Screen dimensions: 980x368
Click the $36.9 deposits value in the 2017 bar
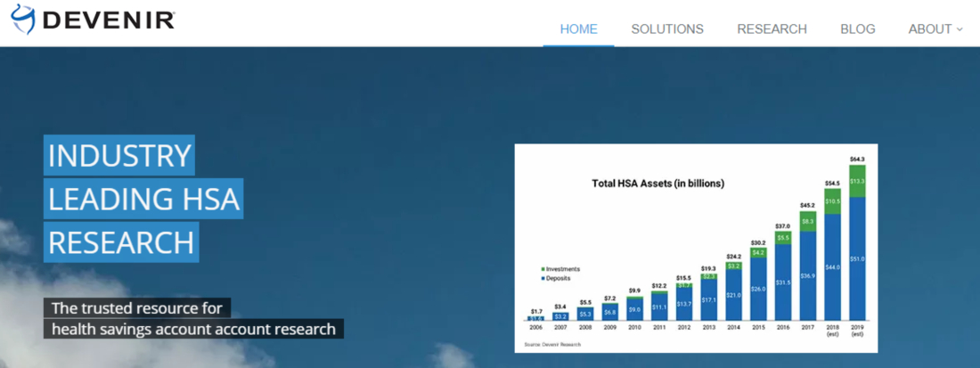[x=808, y=275]
